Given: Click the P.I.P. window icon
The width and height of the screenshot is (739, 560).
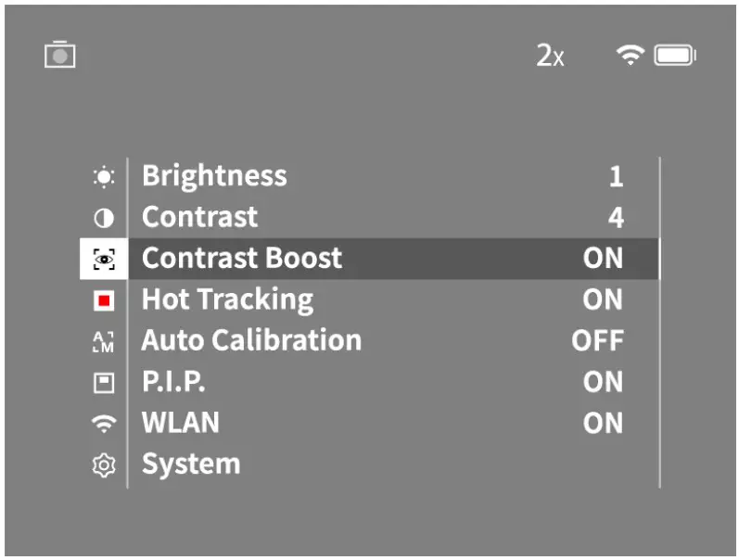Looking at the screenshot, I should click(x=104, y=382).
